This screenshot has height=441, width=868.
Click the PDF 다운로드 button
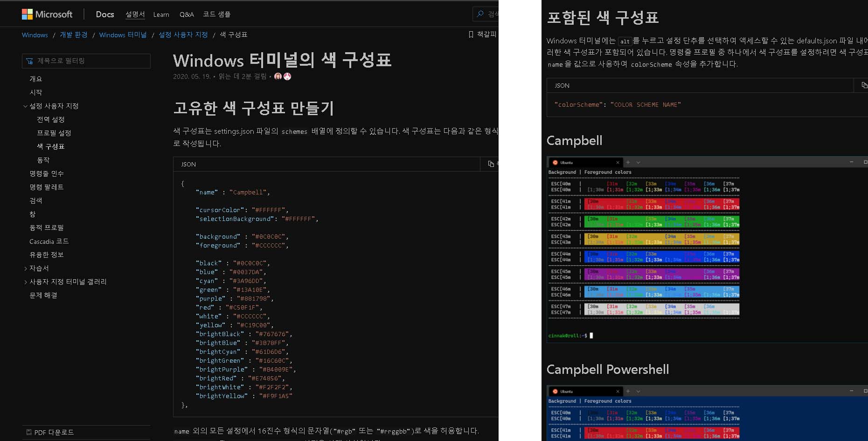tap(50, 432)
